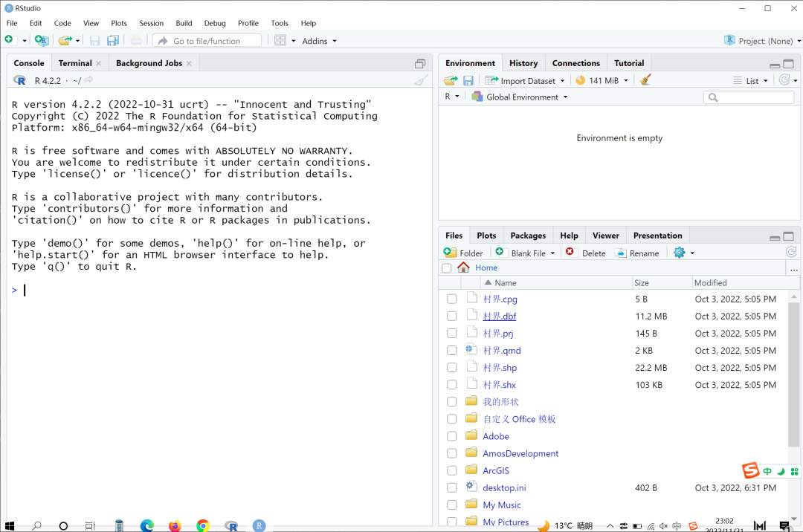This screenshot has width=803, height=532.
Task: Click the Delete button in Files
Action: click(x=586, y=253)
